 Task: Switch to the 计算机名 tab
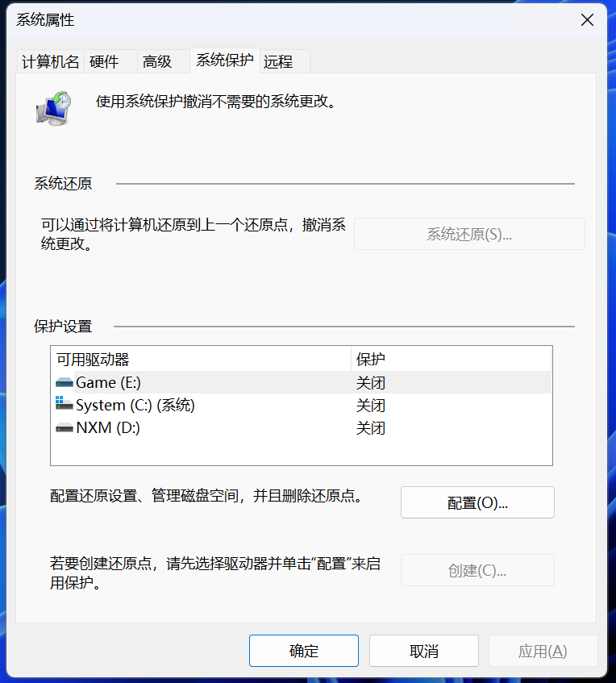[50, 62]
